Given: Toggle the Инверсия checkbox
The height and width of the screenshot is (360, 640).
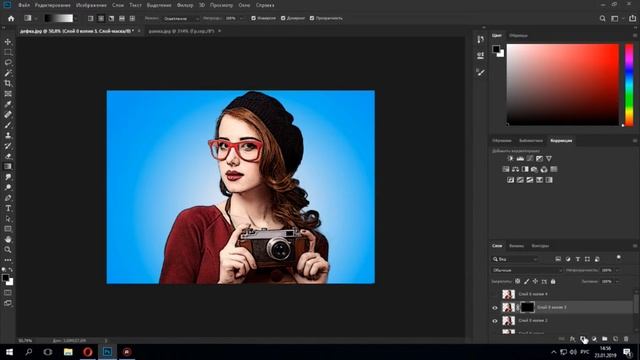Looking at the screenshot, I should (253, 18).
